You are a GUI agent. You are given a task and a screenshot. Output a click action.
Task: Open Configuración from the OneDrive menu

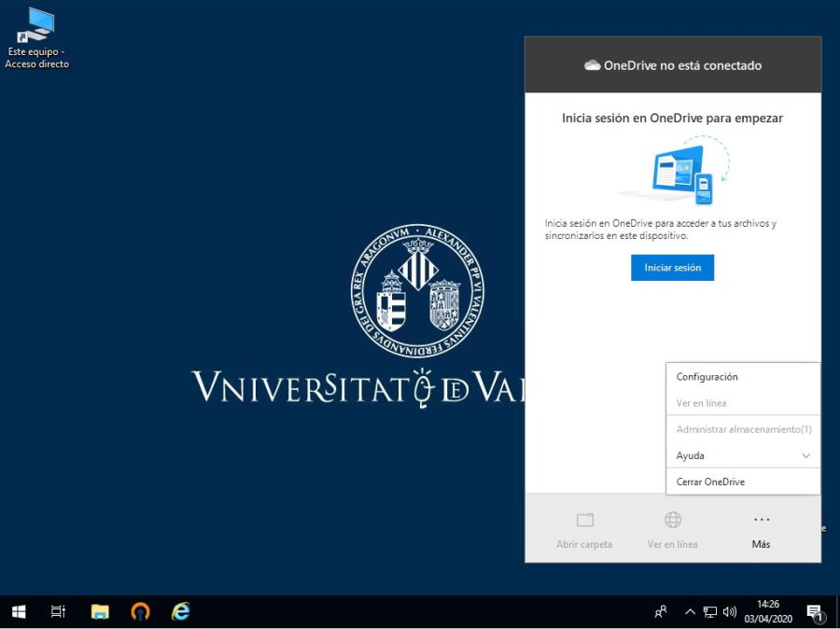click(x=743, y=377)
